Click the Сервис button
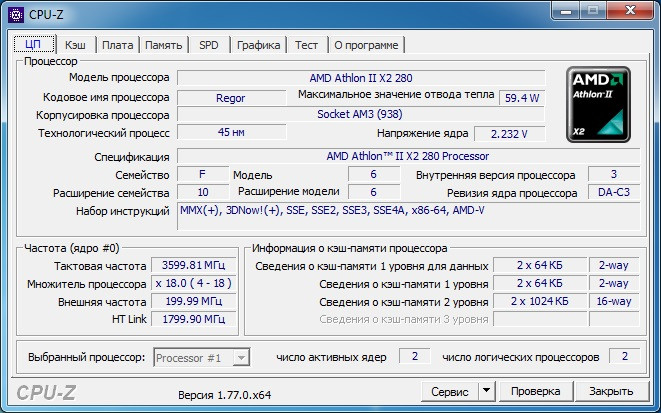The height and width of the screenshot is (413, 661). (450, 391)
